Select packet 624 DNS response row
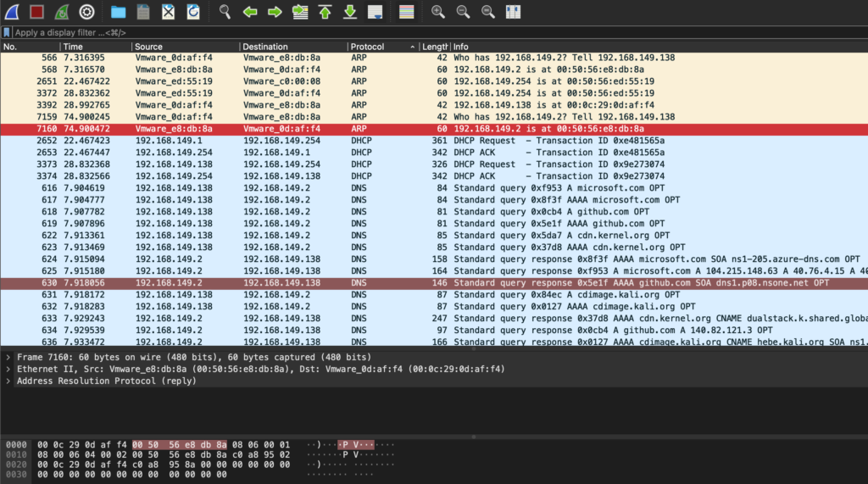The width and height of the screenshot is (868, 484). [434, 259]
